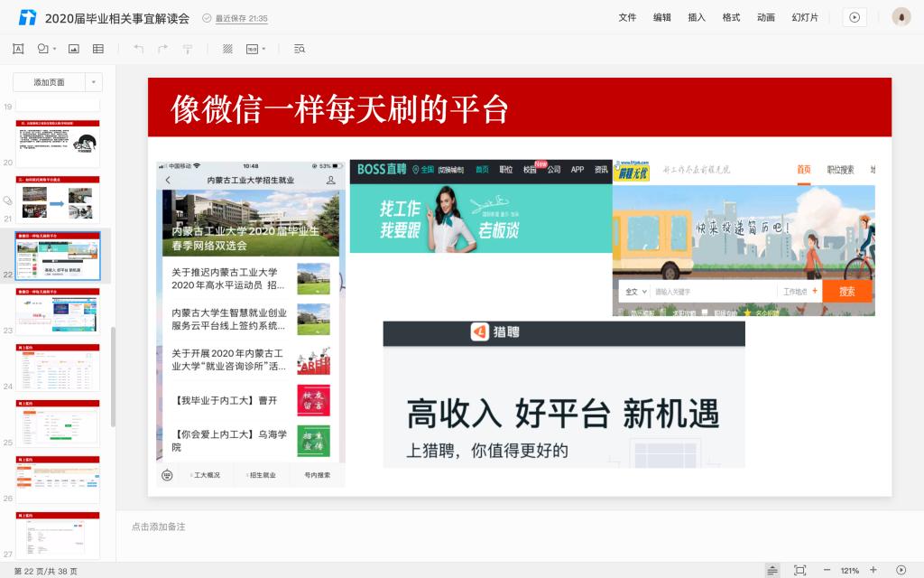924x578 pixels.
Task: Increase zoom with the plus button
Action: pos(873,570)
